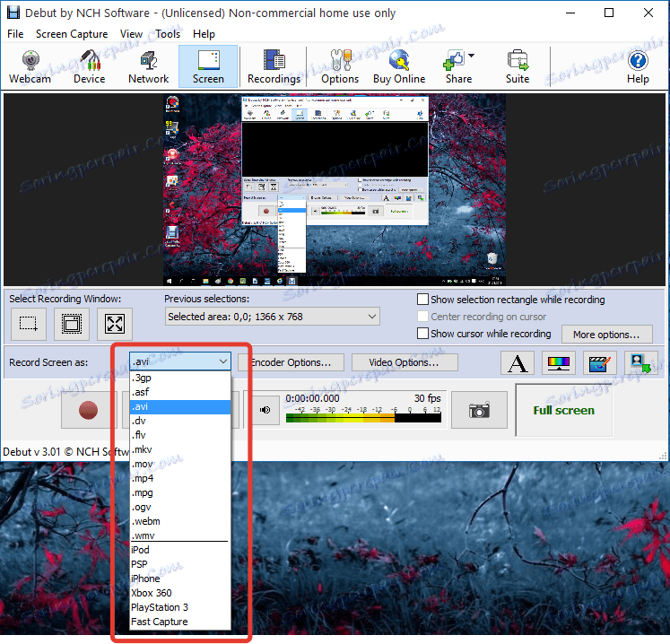Click the Full screen button
This screenshot has width=670, height=644.
click(563, 410)
